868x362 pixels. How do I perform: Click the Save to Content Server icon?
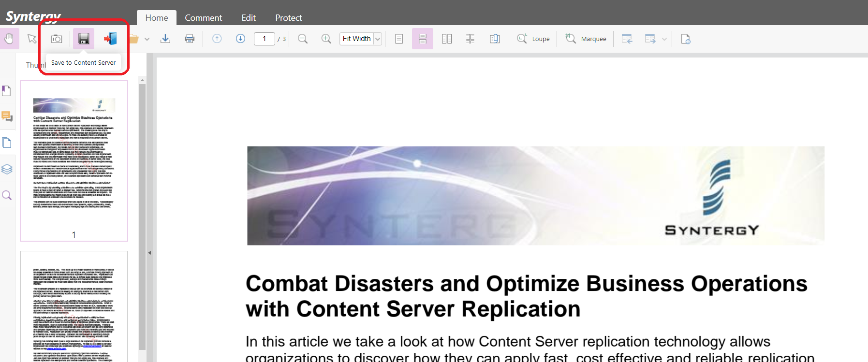[x=84, y=39]
